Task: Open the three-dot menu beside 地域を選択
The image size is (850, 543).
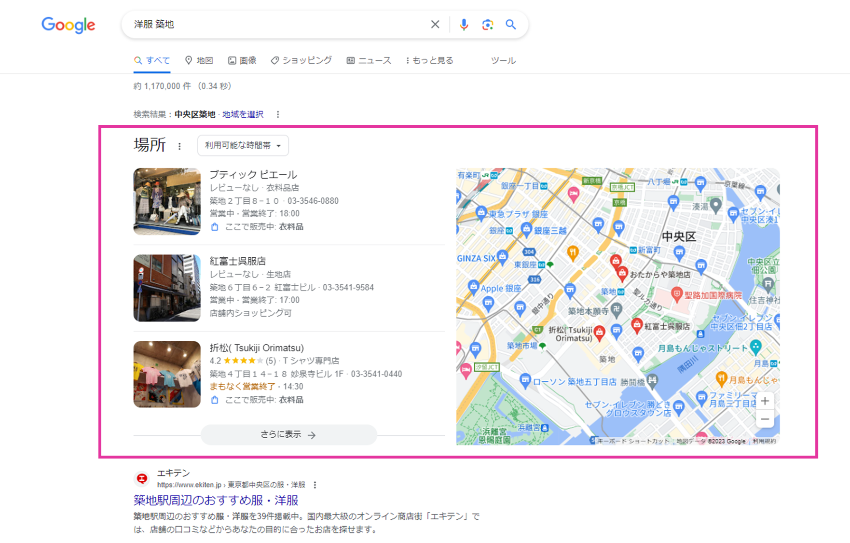Action: (278, 114)
